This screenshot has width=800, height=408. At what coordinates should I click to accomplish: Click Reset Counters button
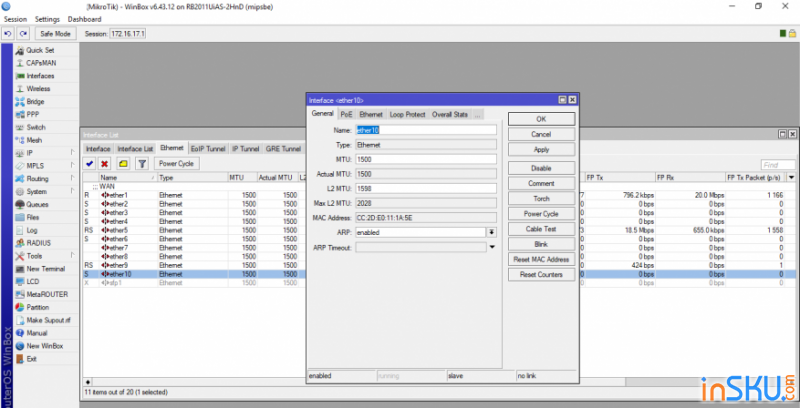(x=541, y=274)
